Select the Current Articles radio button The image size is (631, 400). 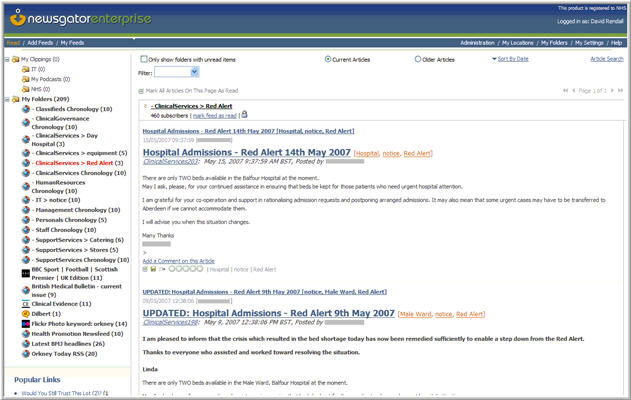coord(328,59)
